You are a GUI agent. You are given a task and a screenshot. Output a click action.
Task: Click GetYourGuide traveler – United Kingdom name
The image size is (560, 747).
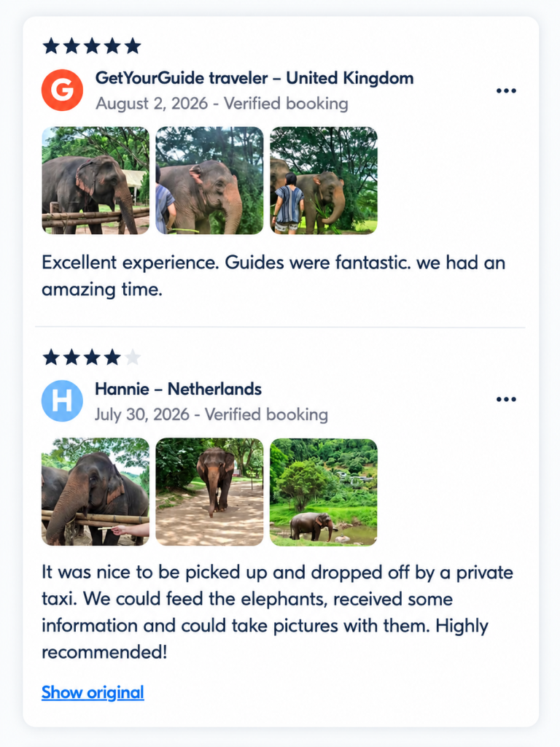pyautogui.click(x=254, y=78)
